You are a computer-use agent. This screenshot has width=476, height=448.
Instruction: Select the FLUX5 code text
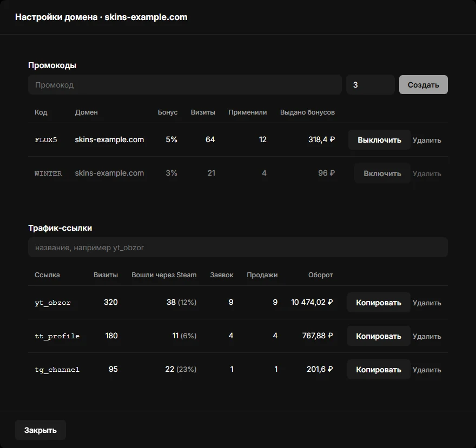pos(46,140)
